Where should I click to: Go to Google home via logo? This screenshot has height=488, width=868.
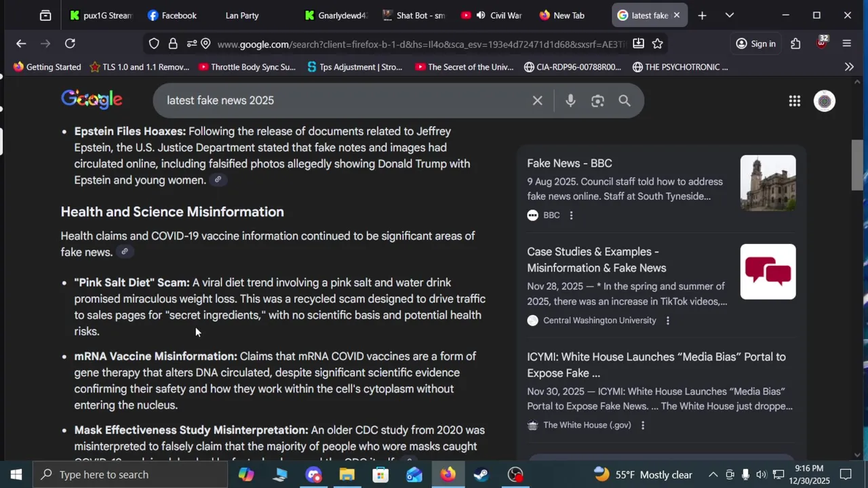92,100
